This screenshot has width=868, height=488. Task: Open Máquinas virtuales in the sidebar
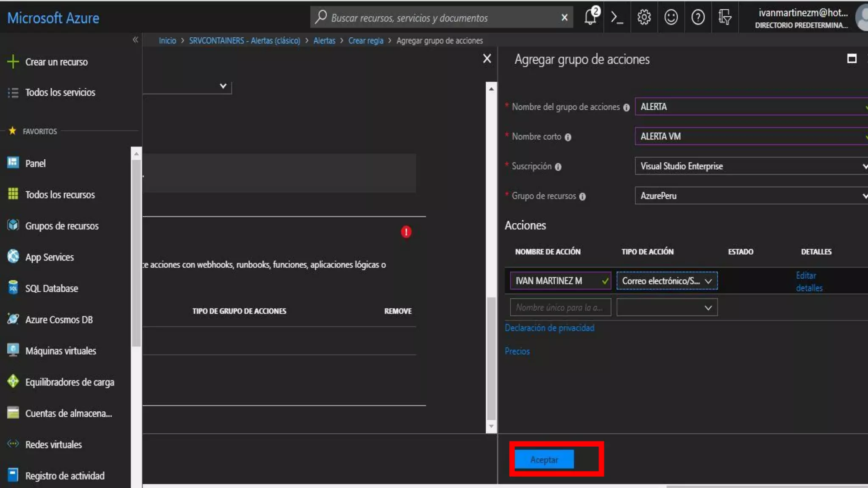(61, 351)
